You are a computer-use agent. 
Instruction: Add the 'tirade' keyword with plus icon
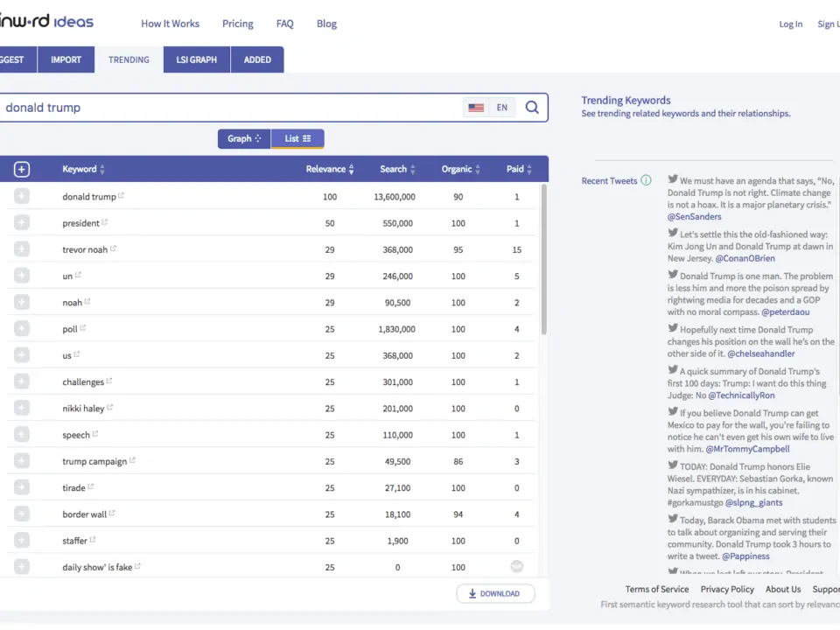[21, 488]
